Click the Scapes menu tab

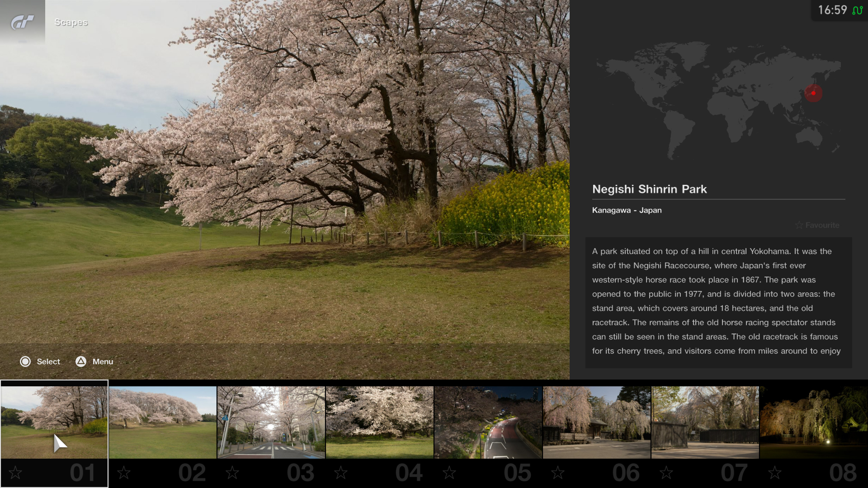(71, 21)
